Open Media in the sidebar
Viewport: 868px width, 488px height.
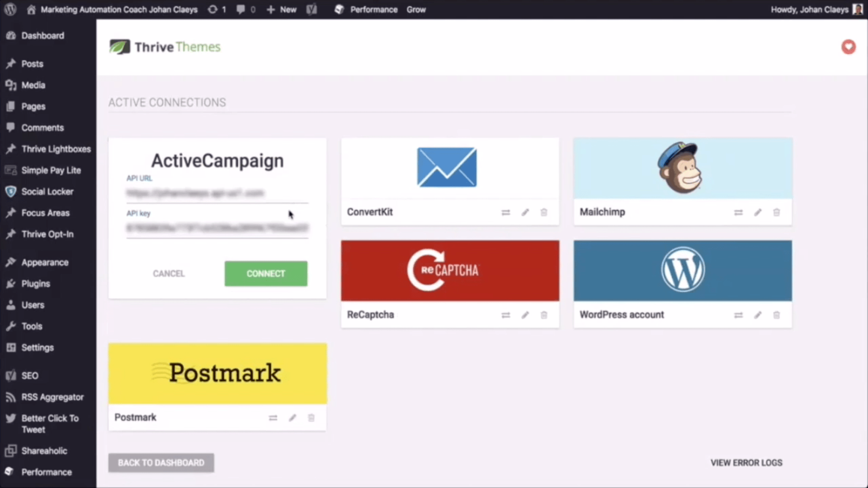33,85
